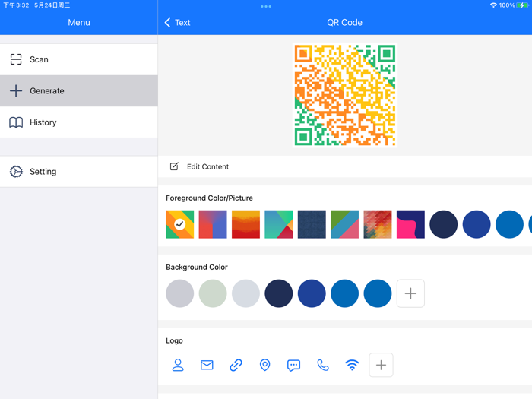This screenshot has height=399, width=532.
Task: Set background to royal blue
Action: tap(312, 293)
